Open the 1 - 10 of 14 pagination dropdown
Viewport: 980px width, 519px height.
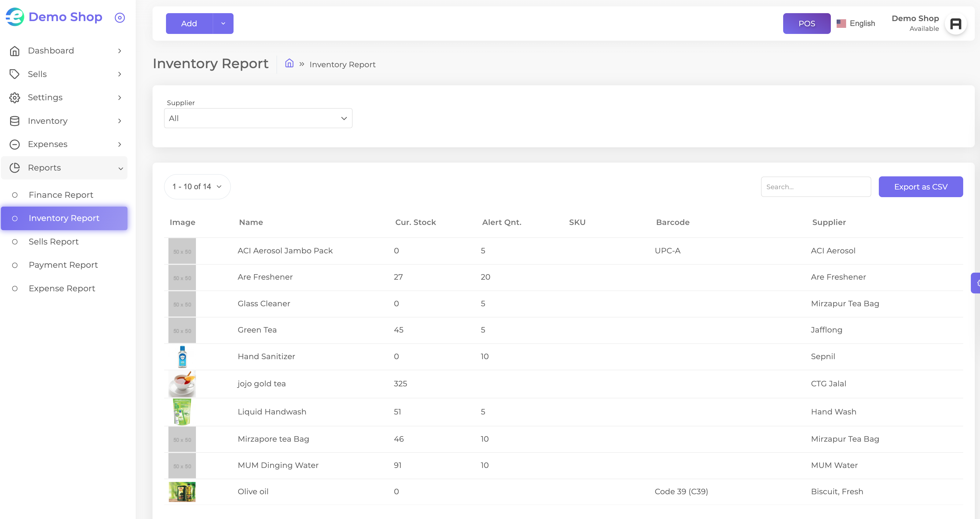(197, 186)
